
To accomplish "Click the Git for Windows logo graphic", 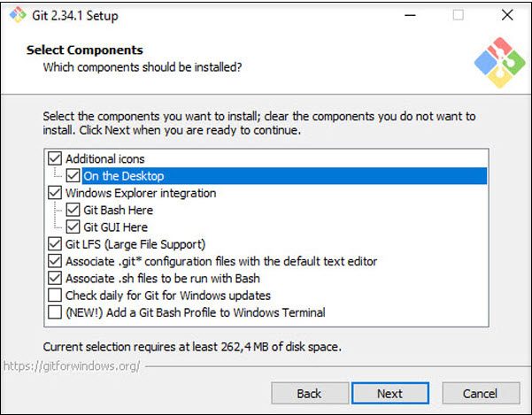I will tap(499, 62).
